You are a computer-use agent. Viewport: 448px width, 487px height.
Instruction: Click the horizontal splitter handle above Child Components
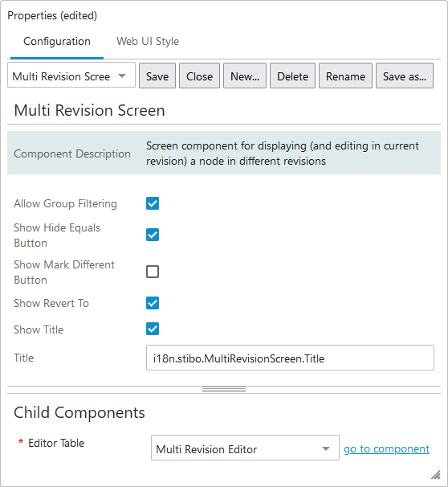pyautogui.click(x=224, y=390)
